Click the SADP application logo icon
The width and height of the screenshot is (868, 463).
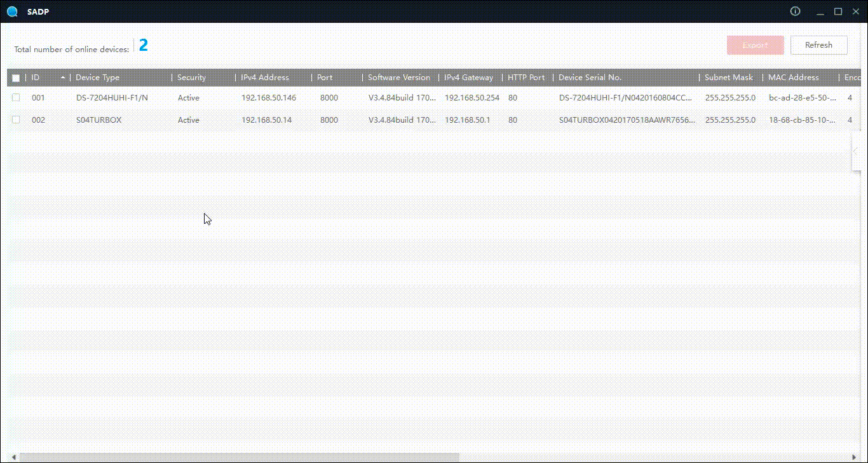[12, 11]
